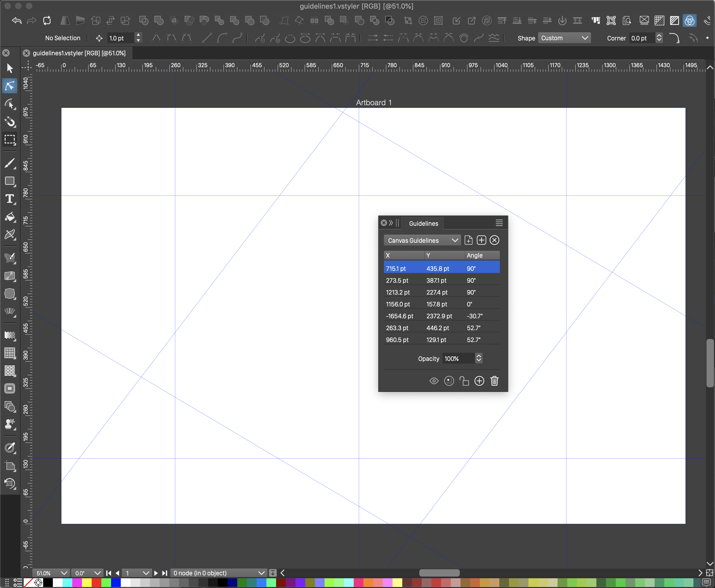Switch to guidelines1.vstyler document tab
The image size is (715, 588).
click(x=79, y=53)
